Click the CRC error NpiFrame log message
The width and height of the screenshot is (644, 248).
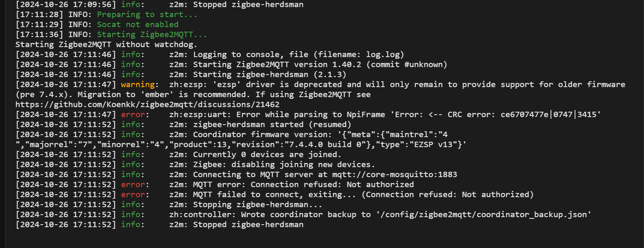click(384, 114)
